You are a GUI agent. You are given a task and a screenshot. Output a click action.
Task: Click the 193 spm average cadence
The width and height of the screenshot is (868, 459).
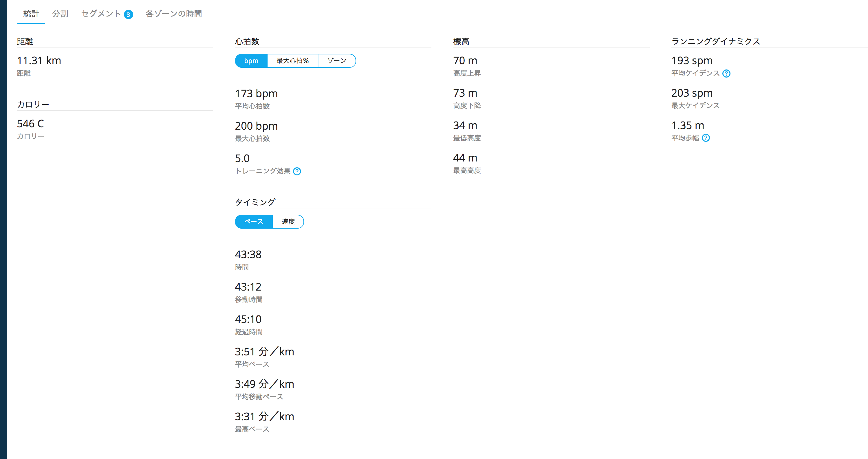(x=692, y=60)
